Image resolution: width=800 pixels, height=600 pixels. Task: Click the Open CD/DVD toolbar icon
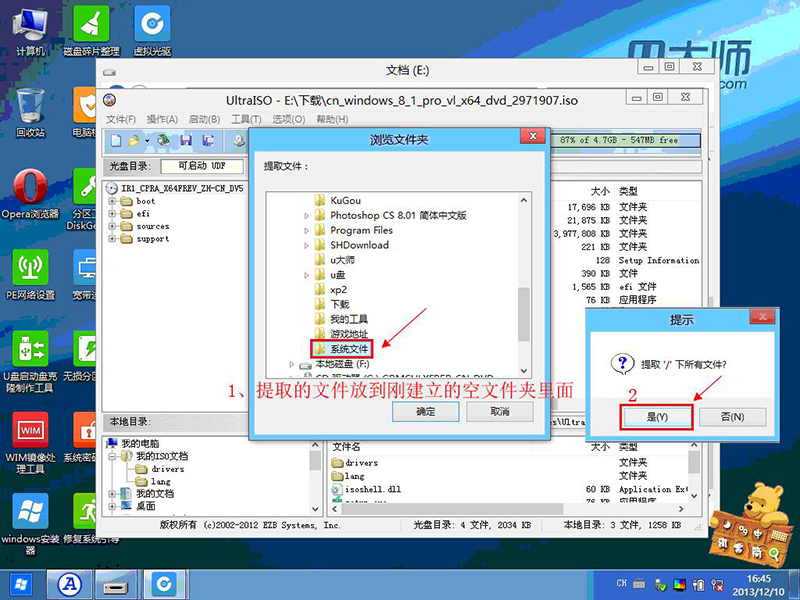[x=164, y=140]
